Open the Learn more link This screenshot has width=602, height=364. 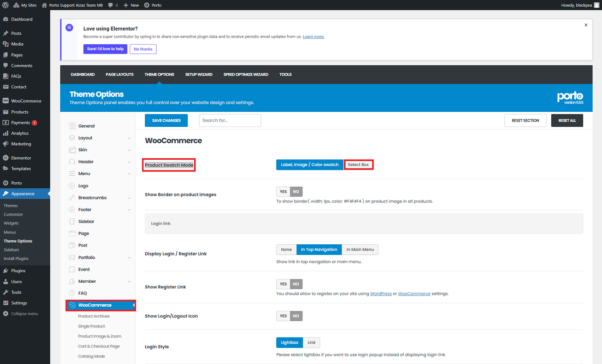point(314,37)
